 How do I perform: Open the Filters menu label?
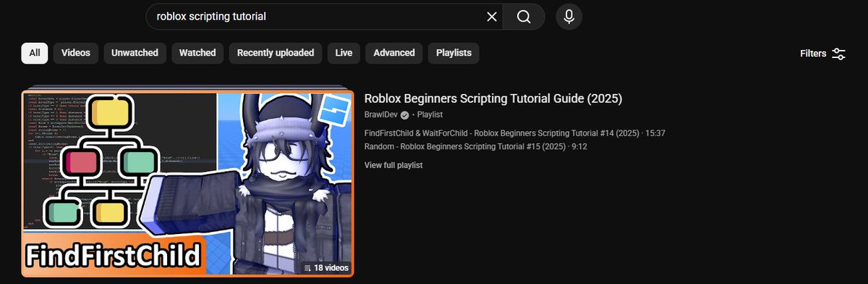pyautogui.click(x=813, y=54)
